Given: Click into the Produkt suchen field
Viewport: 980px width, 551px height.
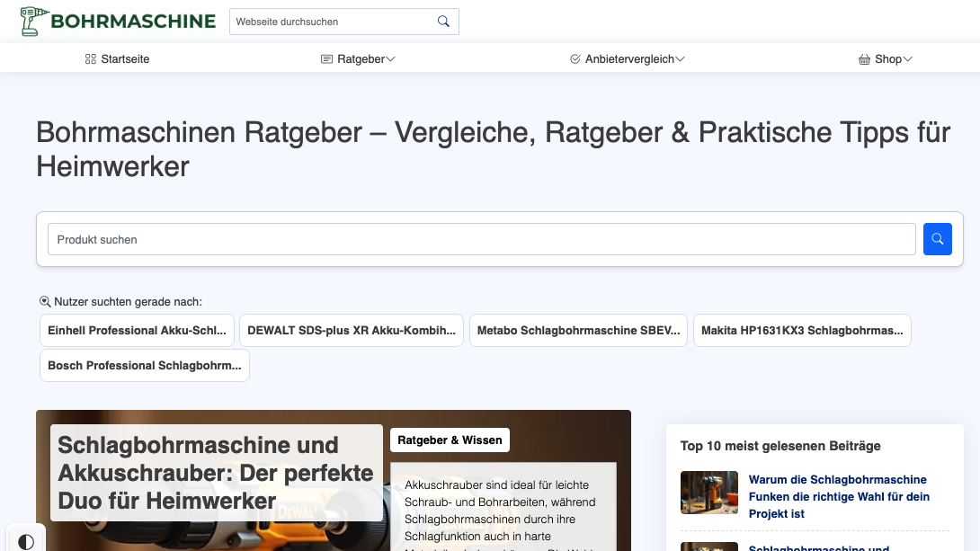Looking at the screenshot, I should (x=481, y=240).
